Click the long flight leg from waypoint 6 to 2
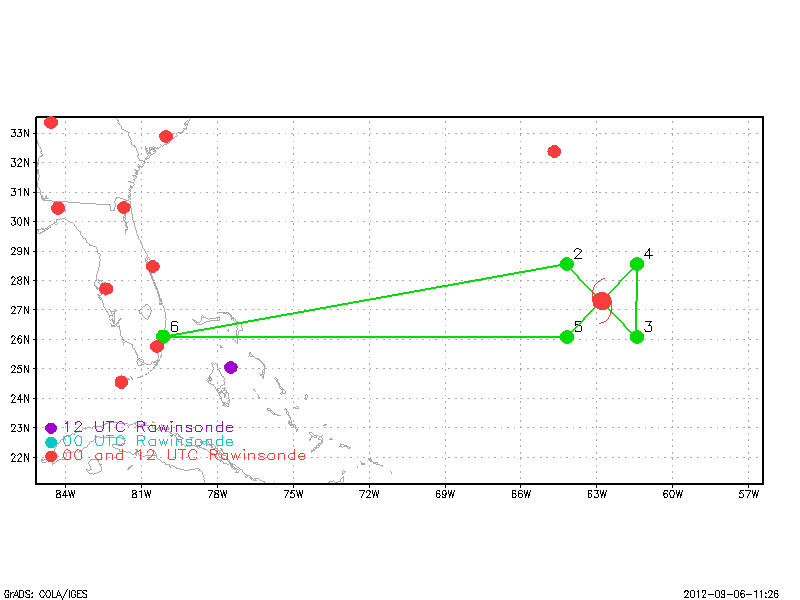 coord(364,300)
